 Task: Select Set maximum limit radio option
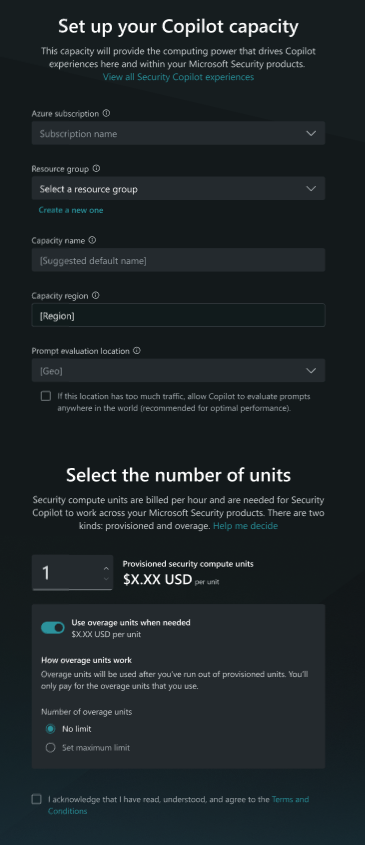click(x=51, y=747)
